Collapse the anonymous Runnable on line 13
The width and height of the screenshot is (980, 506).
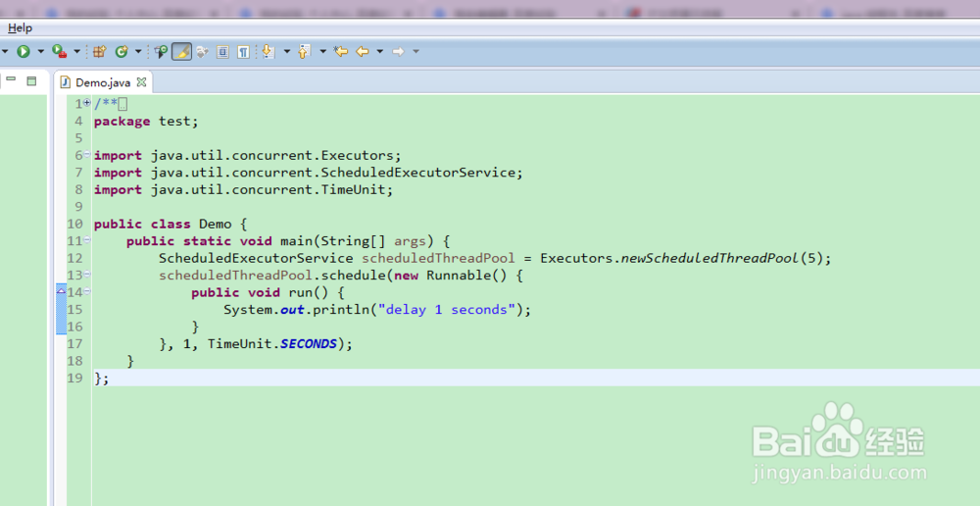click(87, 274)
